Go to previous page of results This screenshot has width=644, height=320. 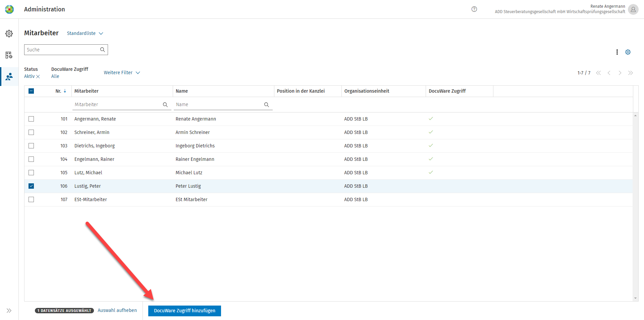[x=609, y=73]
